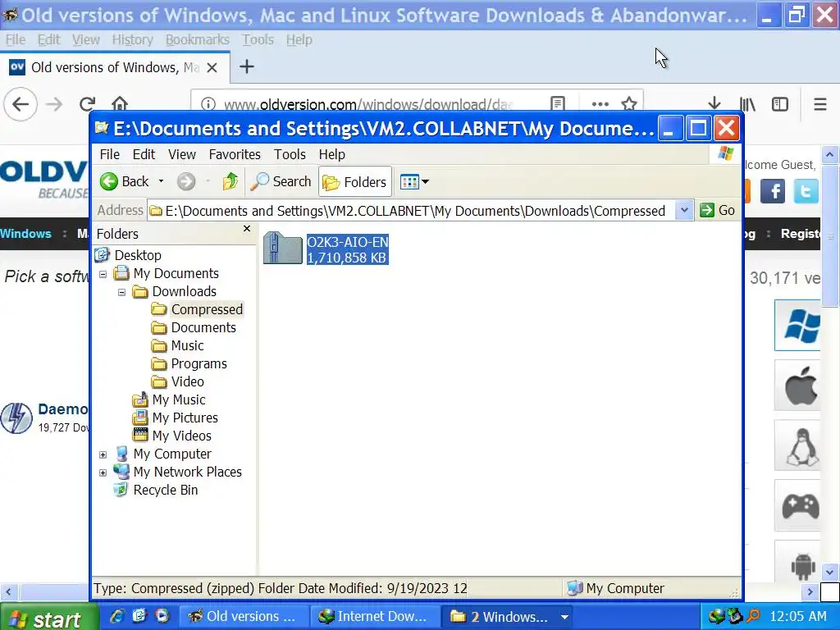This screenshot has width=840, height=630.
Task: Select the Video folder in tree
Action: click(187, 381)
